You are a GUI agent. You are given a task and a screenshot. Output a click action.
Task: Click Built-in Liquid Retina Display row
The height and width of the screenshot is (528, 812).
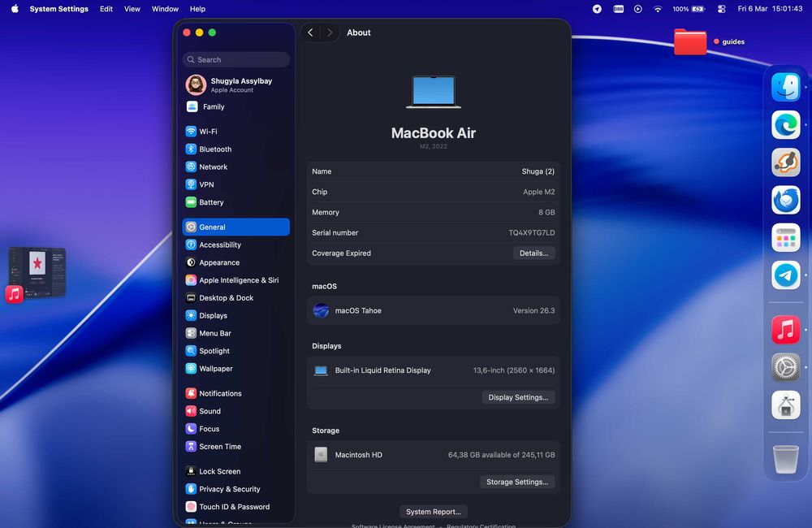[434, 370]
